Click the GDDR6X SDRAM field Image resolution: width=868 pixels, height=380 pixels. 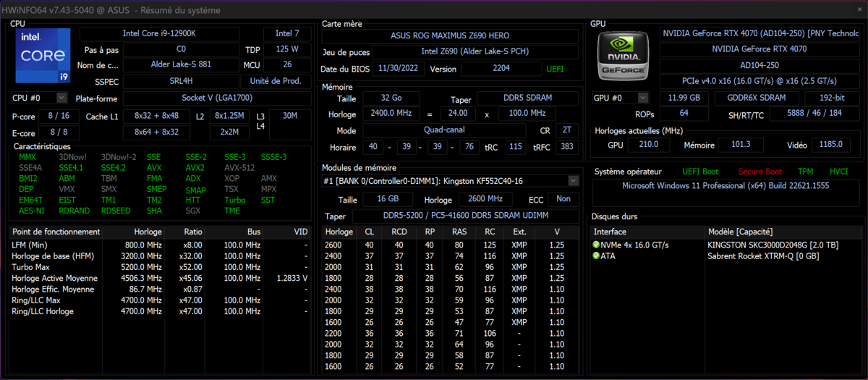point(757,98)
